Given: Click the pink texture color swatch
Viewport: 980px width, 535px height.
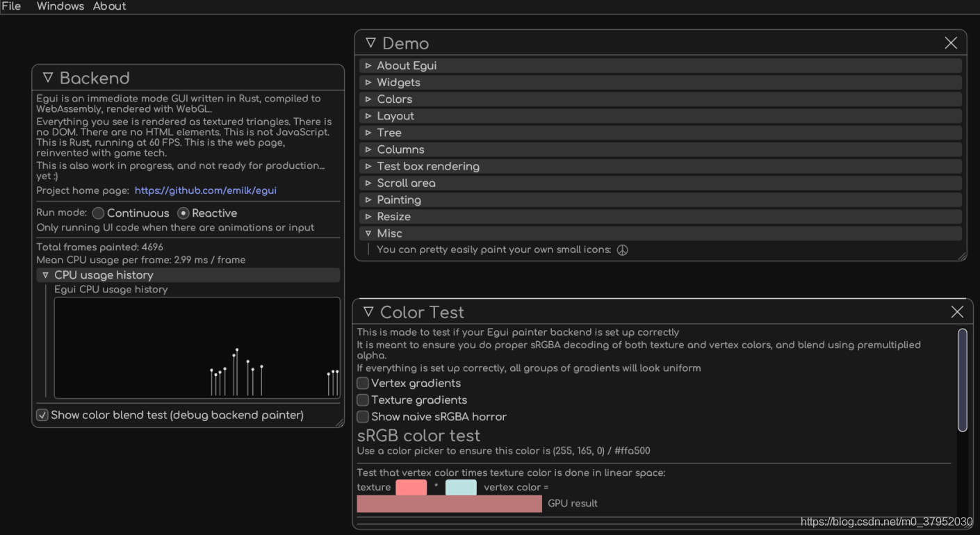Looking at the screenshot, I should click(411, 487).
